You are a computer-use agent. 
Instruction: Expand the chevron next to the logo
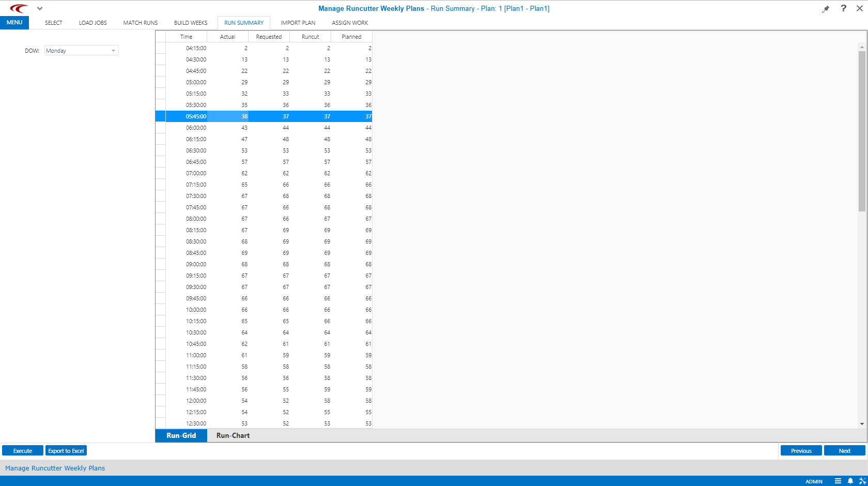tap(40, 8)
